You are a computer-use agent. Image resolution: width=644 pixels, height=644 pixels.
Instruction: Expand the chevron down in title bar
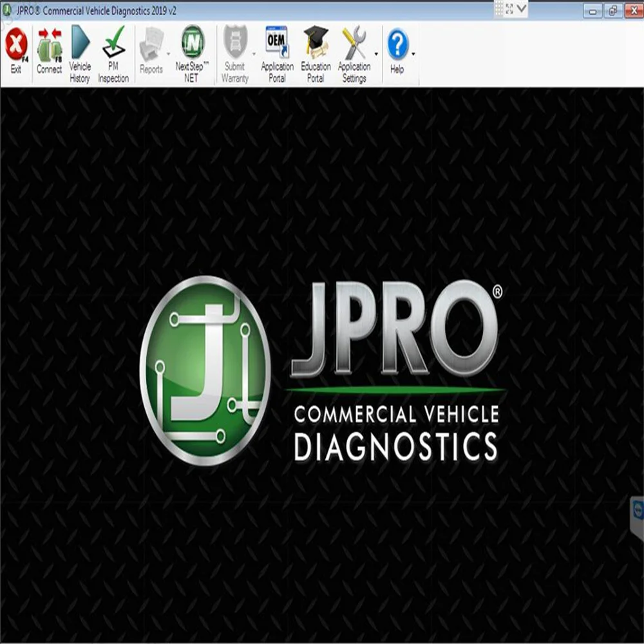[x=522, y=8]
